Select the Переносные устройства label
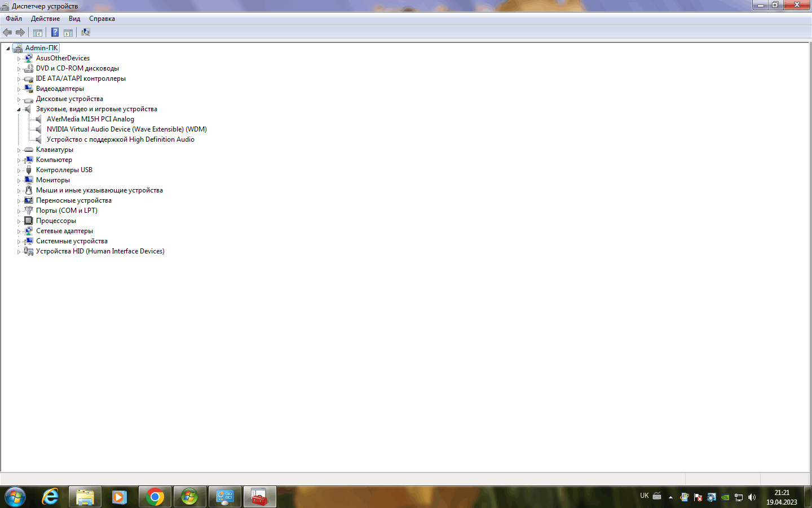 coord(74,200)
